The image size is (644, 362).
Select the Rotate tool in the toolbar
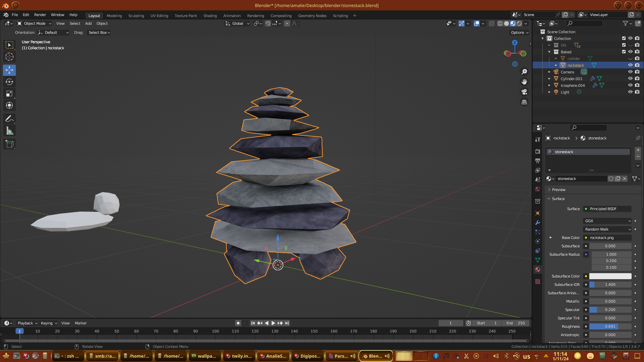tap(9, 82)
